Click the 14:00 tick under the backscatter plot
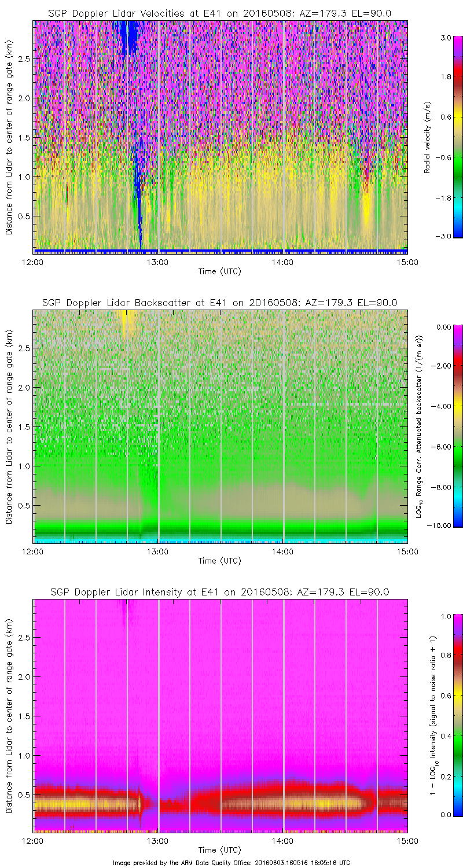 click(282, 551)
